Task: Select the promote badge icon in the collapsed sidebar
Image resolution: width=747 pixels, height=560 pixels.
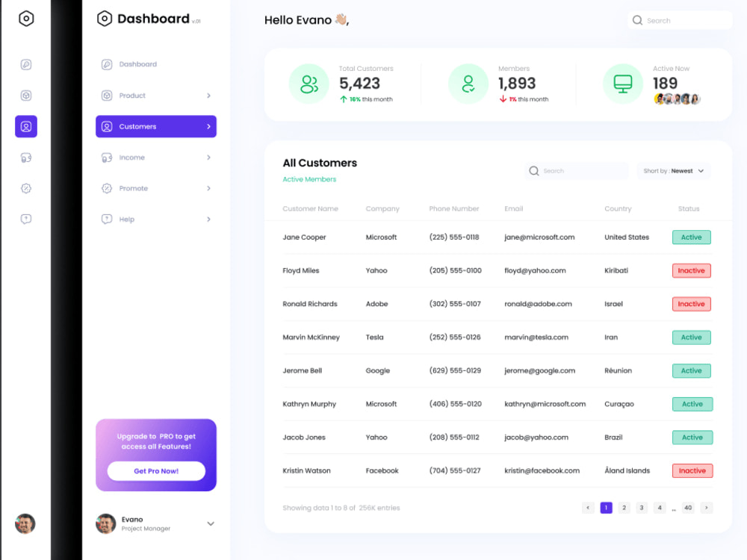Action: tap(26, 188)
